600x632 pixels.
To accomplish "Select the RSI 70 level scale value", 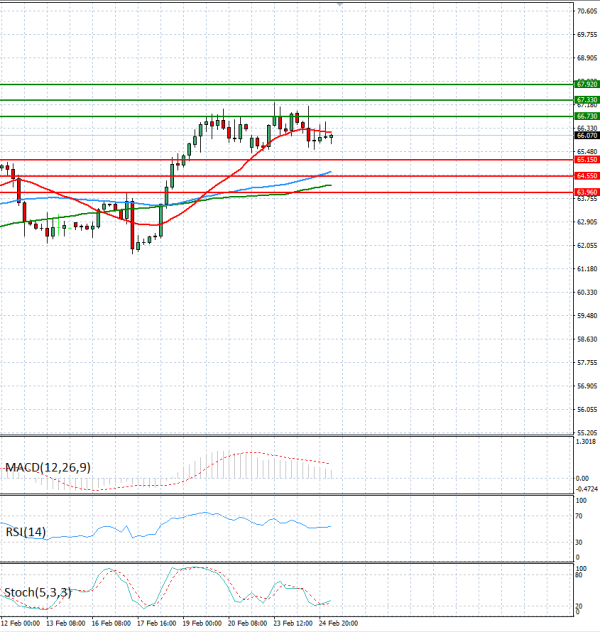I will point(579,515).
